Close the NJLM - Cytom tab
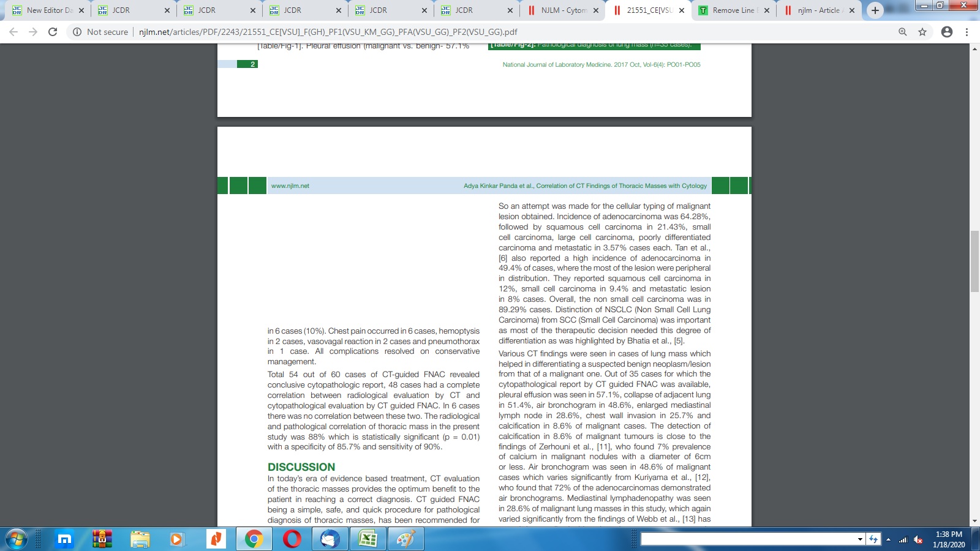This screenshot has width=980, height=551. (x=596, y=10)
